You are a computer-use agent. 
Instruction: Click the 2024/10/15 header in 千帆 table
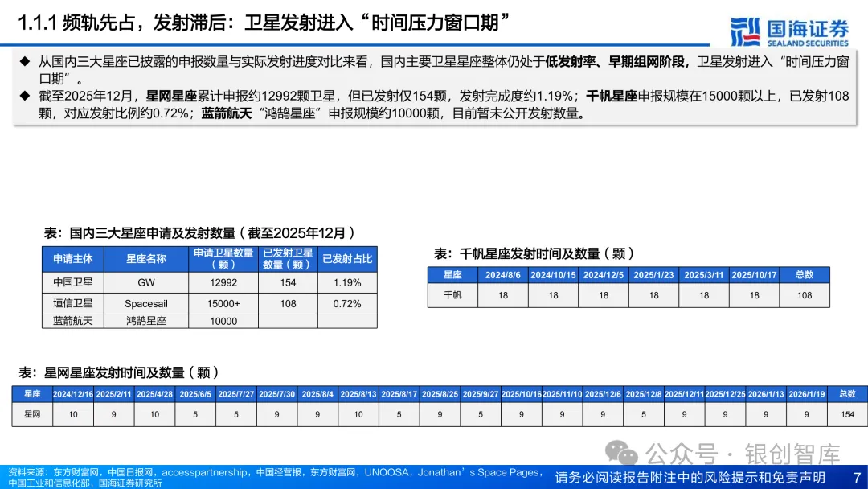tap(553, 275)
